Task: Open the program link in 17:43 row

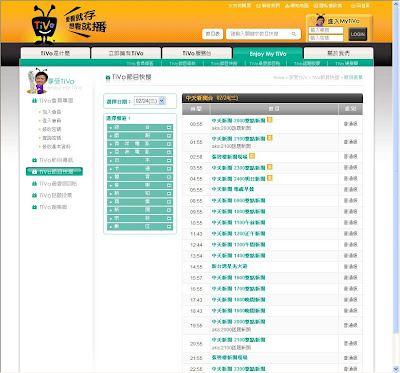Action: point(238,300)
